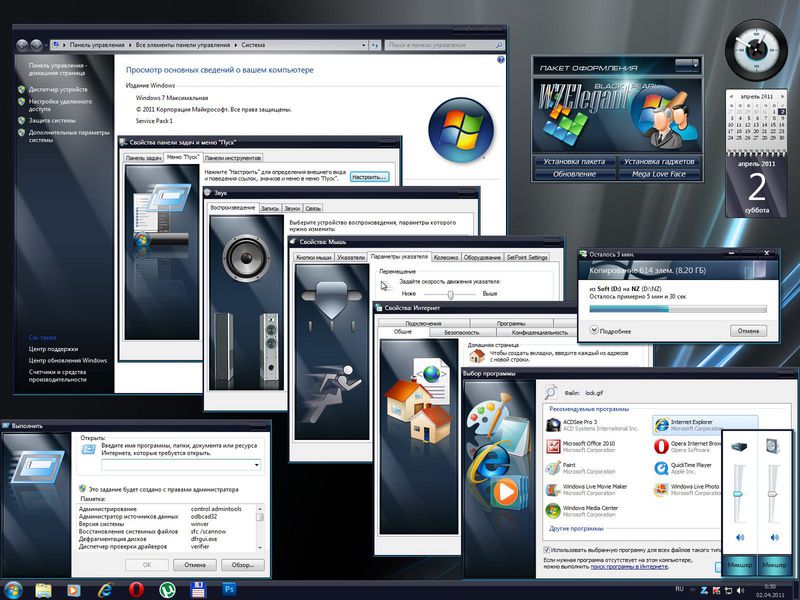Switch to the Колесико tab in Mouse properties
Screen dimensions: 800x600
coord(445,258)
